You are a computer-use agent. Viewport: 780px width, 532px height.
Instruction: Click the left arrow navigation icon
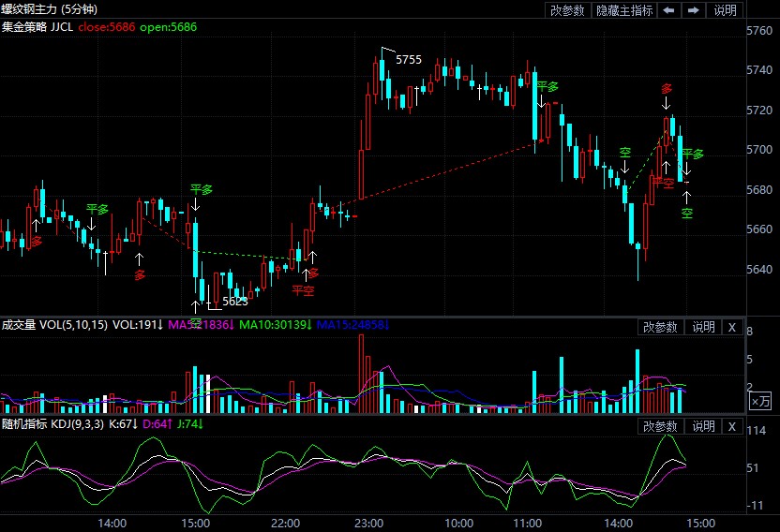pos(668,10)
